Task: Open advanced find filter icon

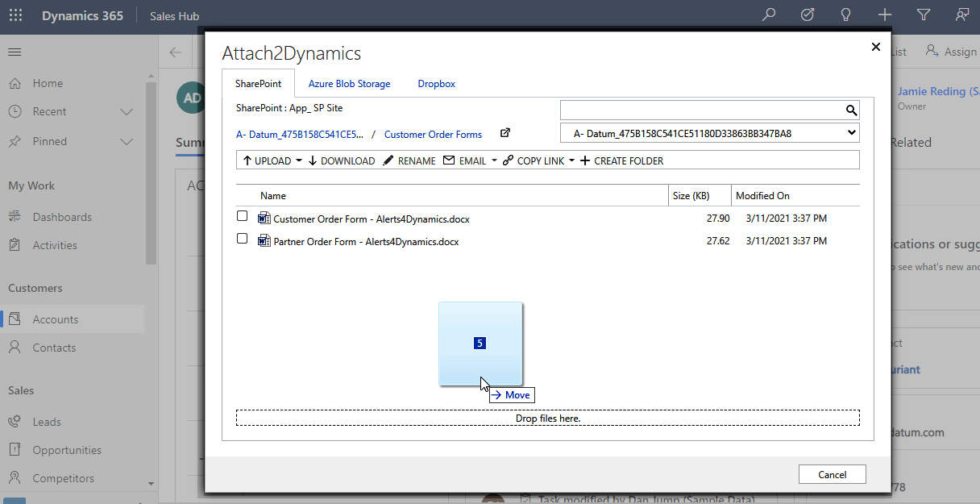Action: [924, 15]
